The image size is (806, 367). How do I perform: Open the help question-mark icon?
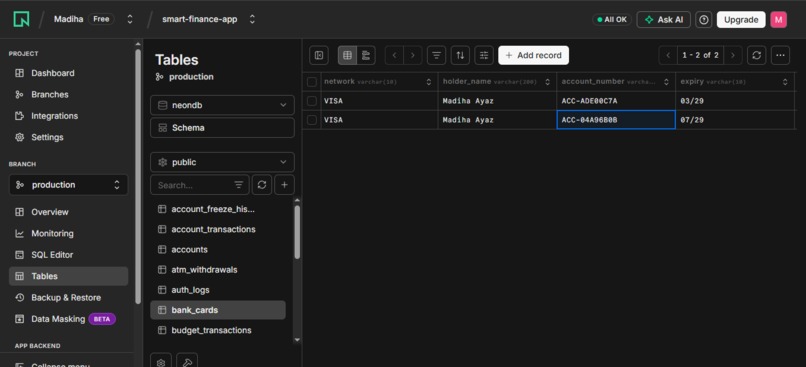click(704, 20)
